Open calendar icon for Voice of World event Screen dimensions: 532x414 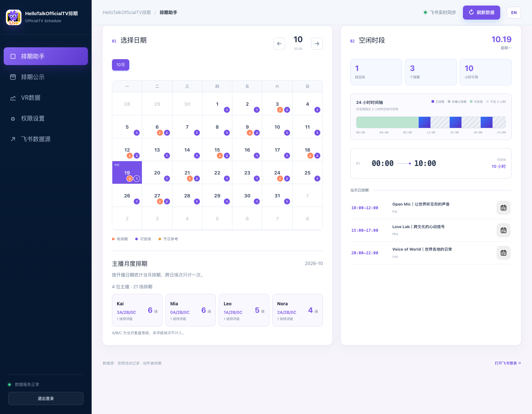pos(504,253)
